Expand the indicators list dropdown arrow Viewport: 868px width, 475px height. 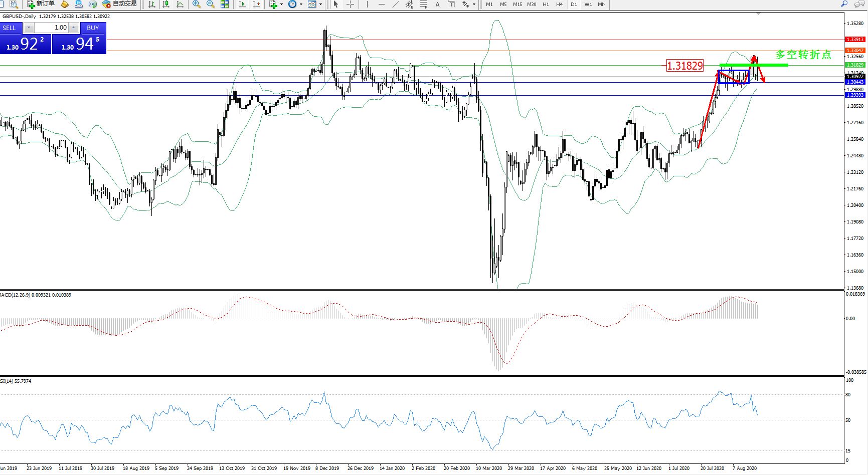tap(281, 5)
